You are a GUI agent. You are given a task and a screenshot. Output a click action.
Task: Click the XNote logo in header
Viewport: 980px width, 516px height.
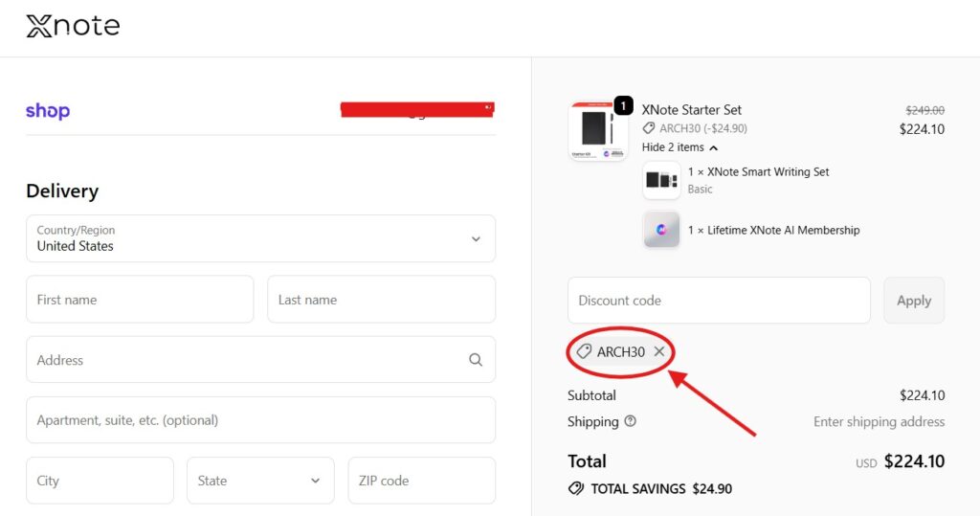point(73,26)
